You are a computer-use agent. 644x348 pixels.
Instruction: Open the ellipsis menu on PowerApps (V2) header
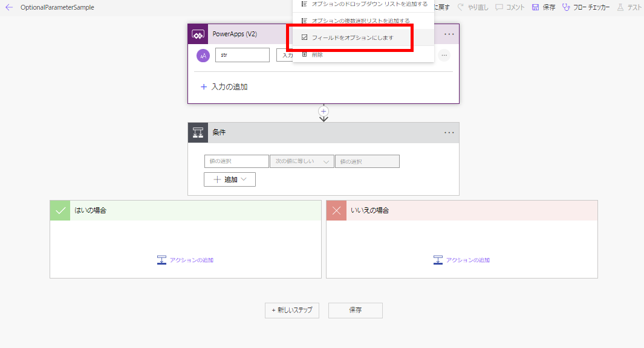(449, 34)
